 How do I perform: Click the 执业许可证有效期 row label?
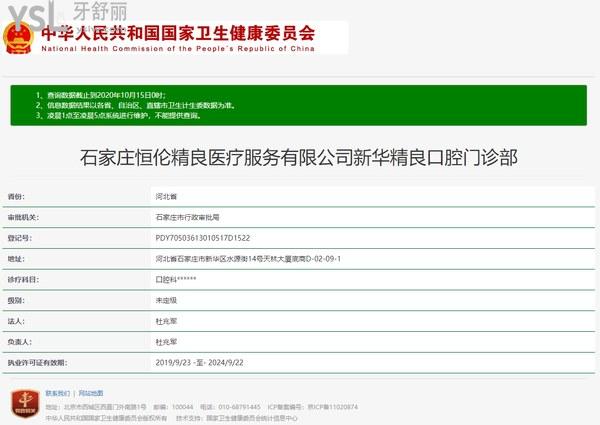(x=38, y=363)
